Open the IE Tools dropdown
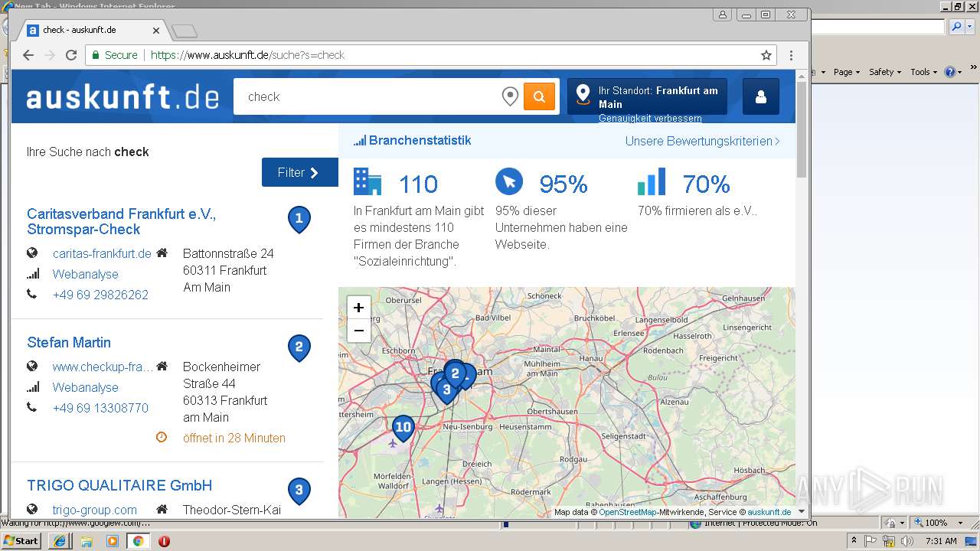The height and width of the screenshot is (551, 980). click(x=923, y=72)
